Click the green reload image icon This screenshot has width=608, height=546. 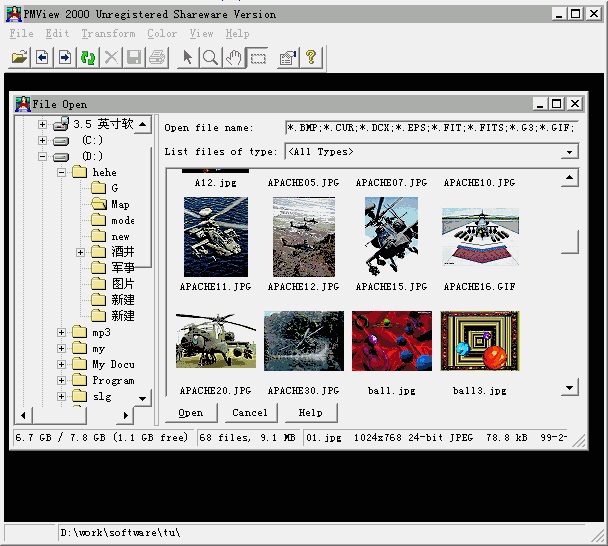point(88,58)
